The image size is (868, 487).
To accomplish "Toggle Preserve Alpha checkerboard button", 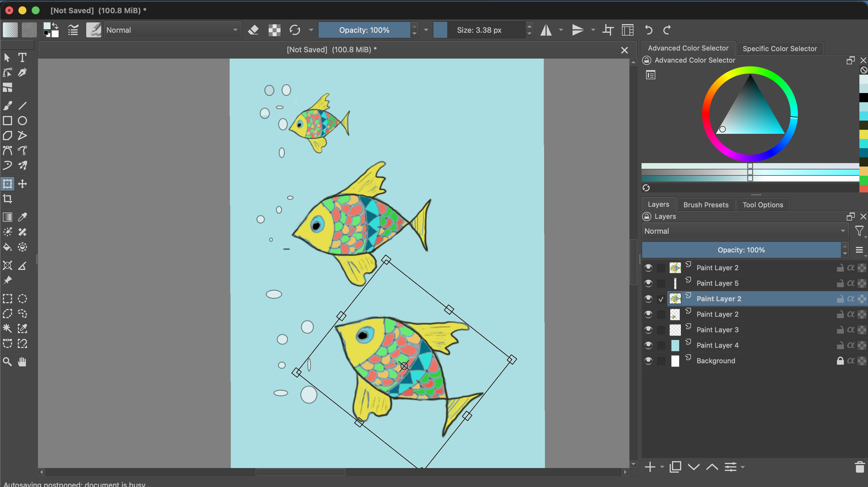I will [x=274, y=30].
